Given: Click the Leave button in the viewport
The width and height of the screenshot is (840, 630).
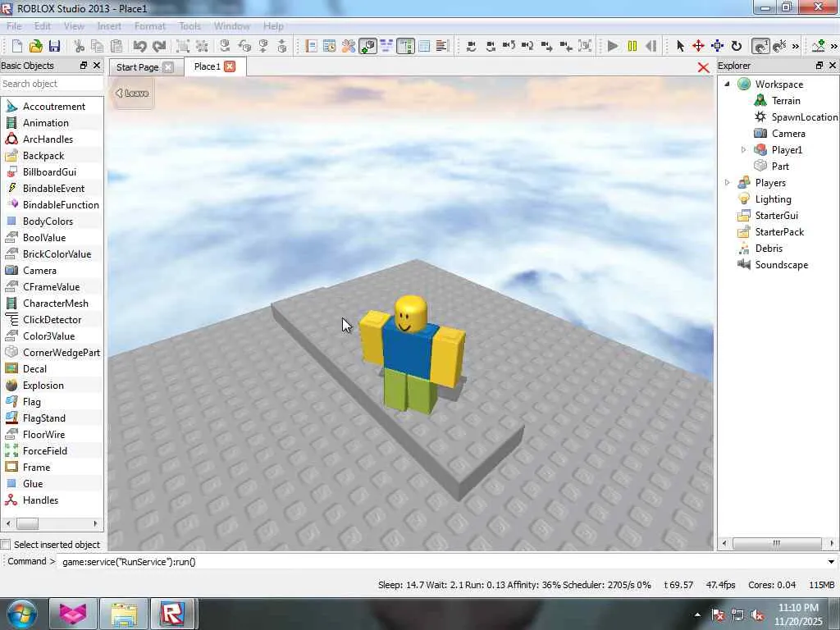Looking at the screenshot, I should (133, 94).
